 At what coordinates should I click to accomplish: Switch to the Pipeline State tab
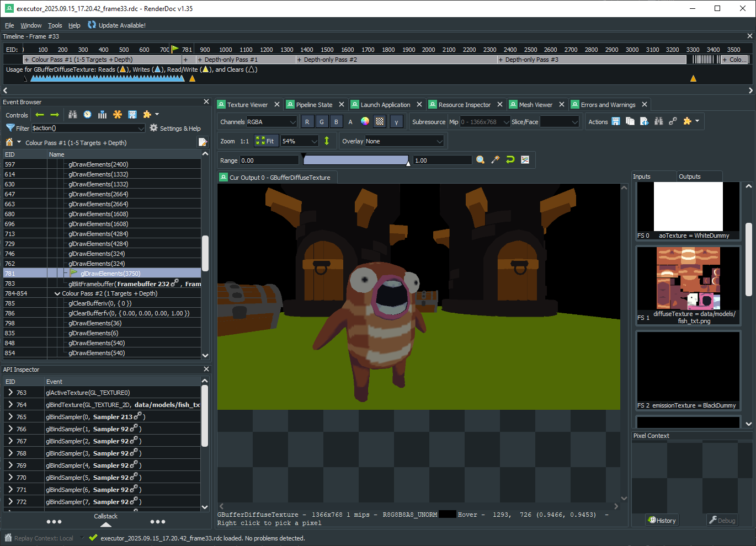314,105
